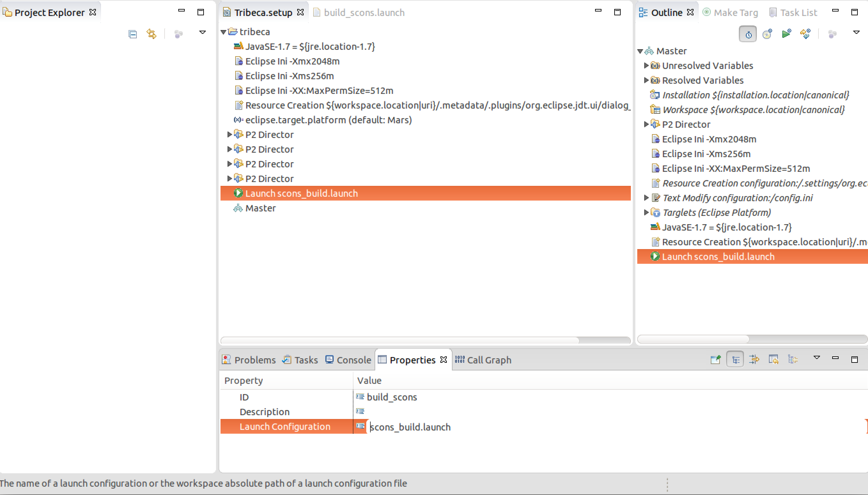Click the filter columns arrow icon in Properties
This screenshot has width=868, height=495.
point(754,360)
